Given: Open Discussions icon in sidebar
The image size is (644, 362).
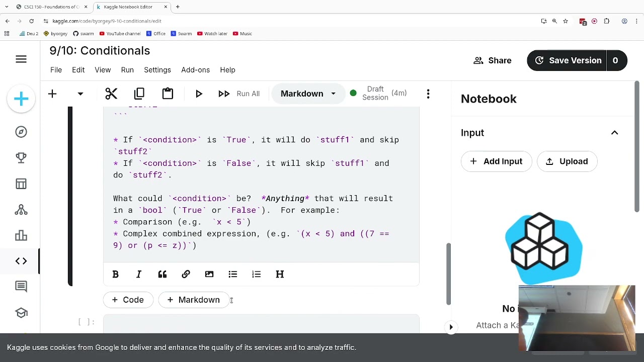Looking at the screenshot, I should click(21, 287).
